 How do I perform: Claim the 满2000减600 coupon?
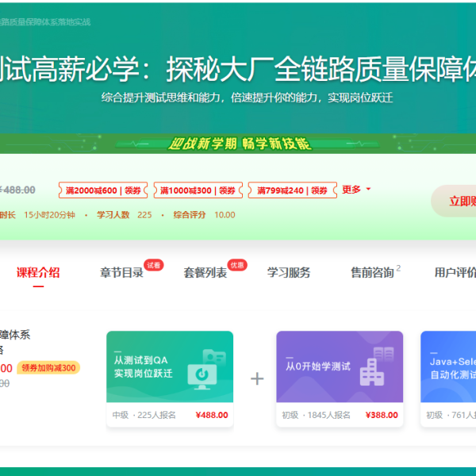click(103, 190)
